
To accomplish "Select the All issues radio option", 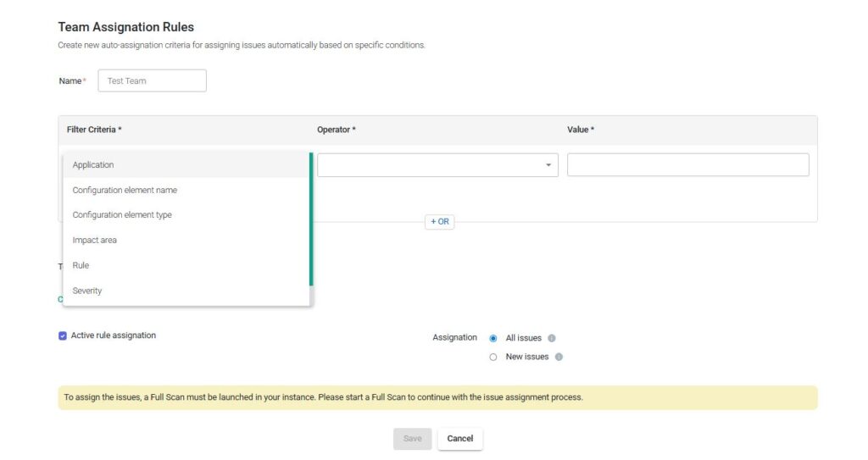I will (493, 338).
